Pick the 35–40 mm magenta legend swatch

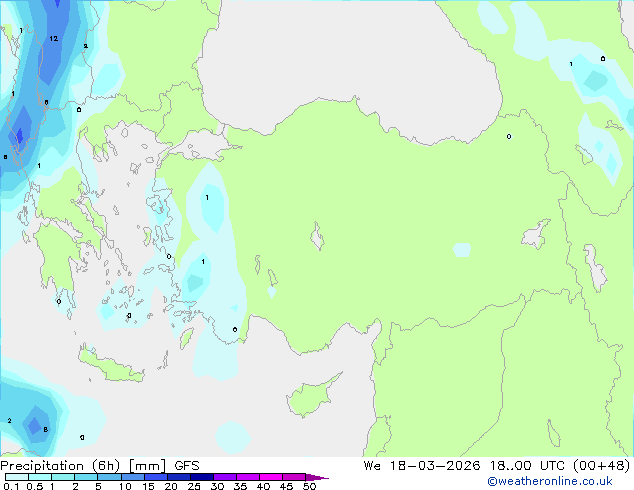248,477
